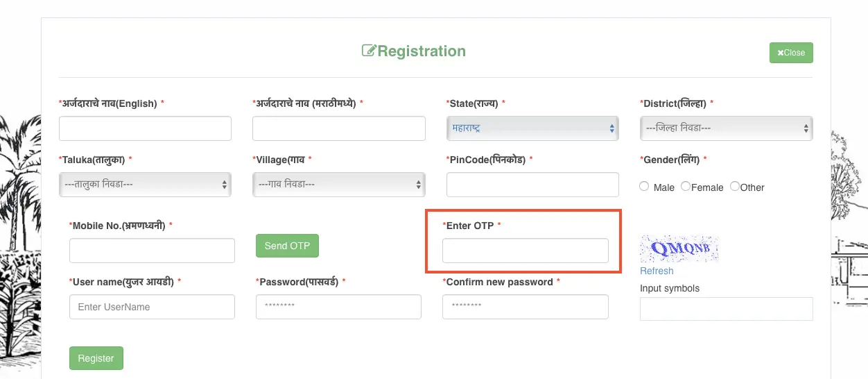Close the registration dialog

[791, 53]
